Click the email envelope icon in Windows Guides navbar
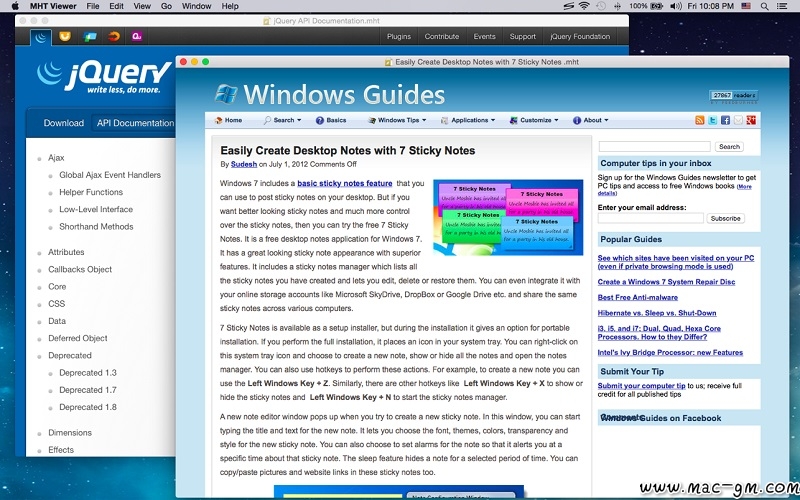 point(738,120)
